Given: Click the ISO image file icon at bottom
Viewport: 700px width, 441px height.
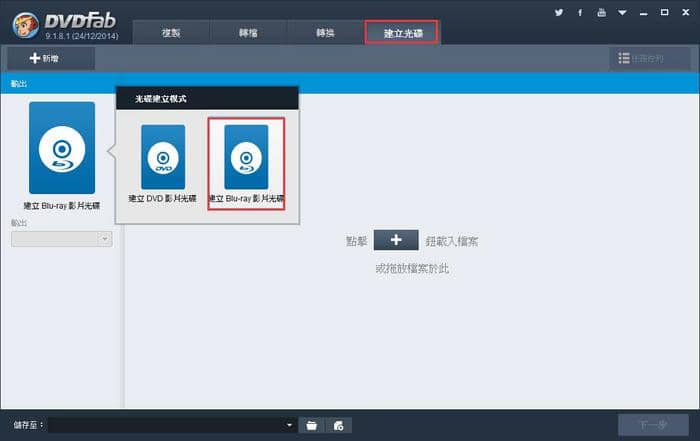Looking at the screenshot, I should pos(338,425).
